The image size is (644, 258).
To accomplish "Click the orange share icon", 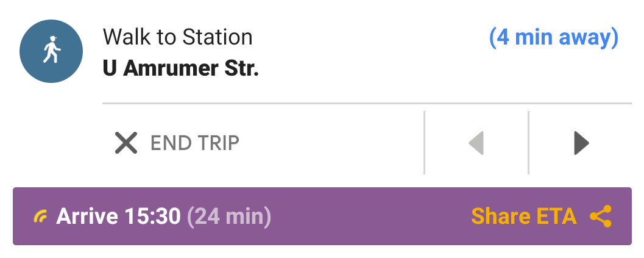I will [601, 217].
